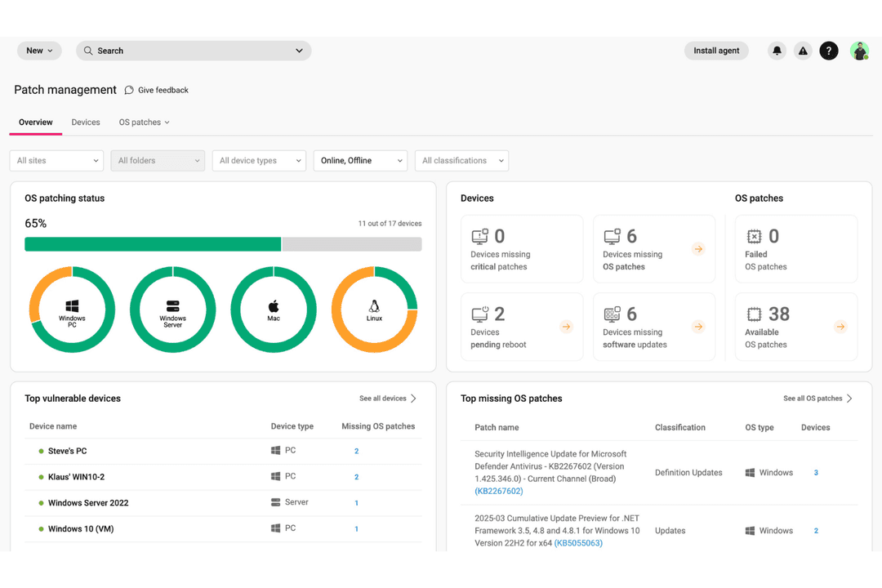Click the Install agent button
This screenshot has height=588, width=882.
tap(716, 51)
